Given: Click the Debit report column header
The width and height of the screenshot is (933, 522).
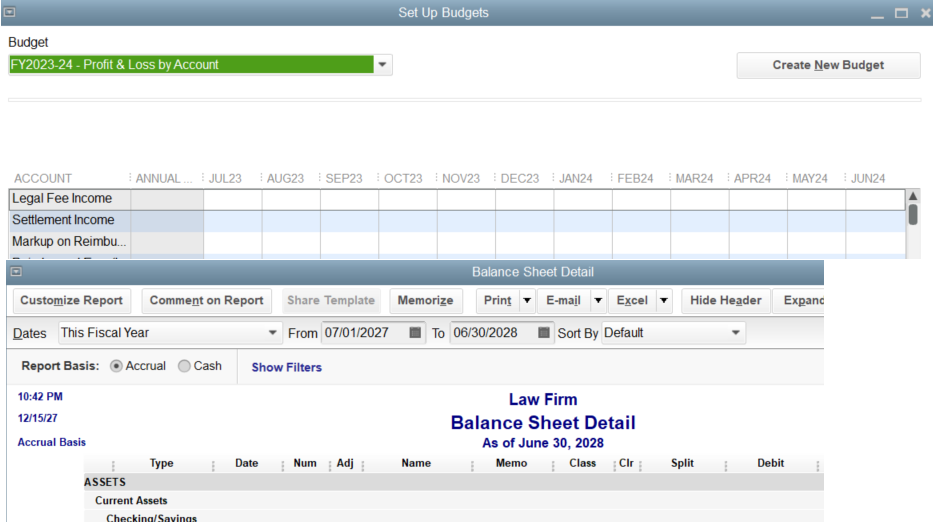Looking at the screenshot, I should click(771, 463).
